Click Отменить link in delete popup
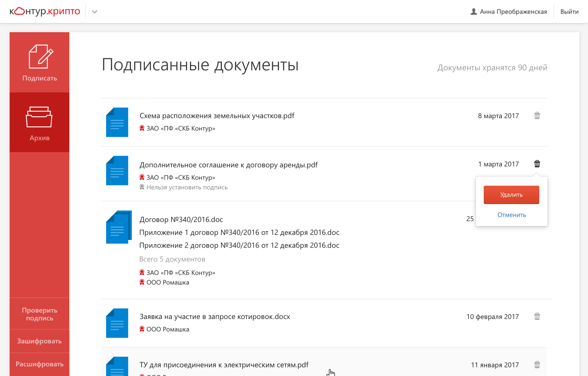Viewport: 588px width, 376px height. (511, 215)
